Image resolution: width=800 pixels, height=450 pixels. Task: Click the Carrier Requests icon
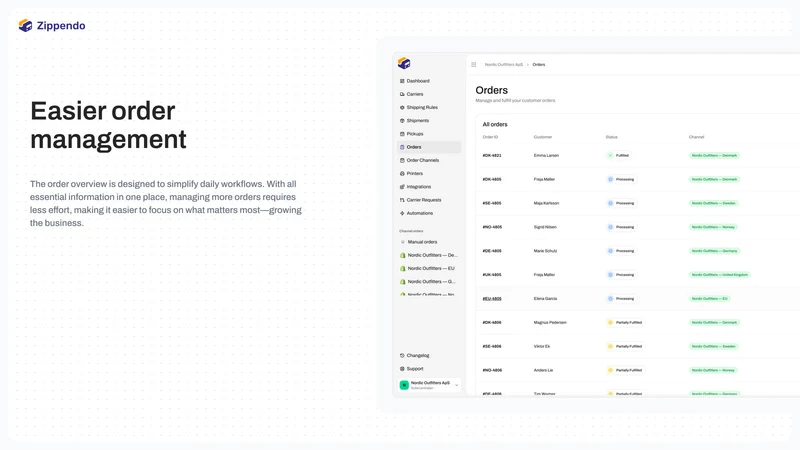click(x=402, y=201)
